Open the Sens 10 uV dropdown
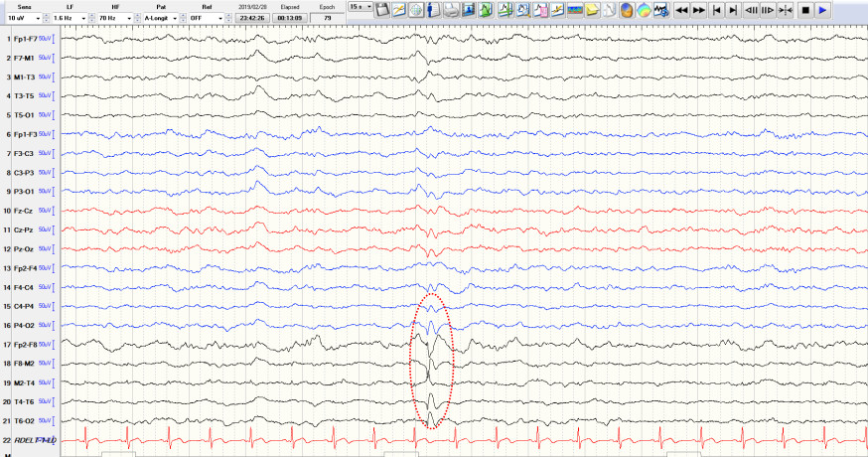The image size is (868, 457). point(24,18)
